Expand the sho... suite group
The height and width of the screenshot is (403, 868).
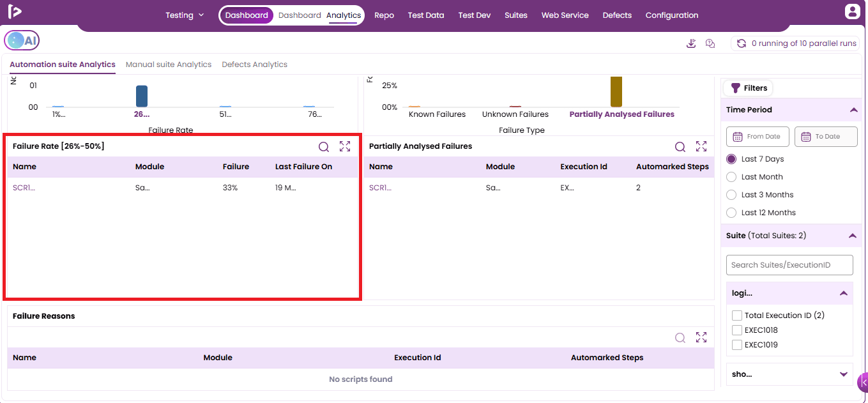pos(844,374)
